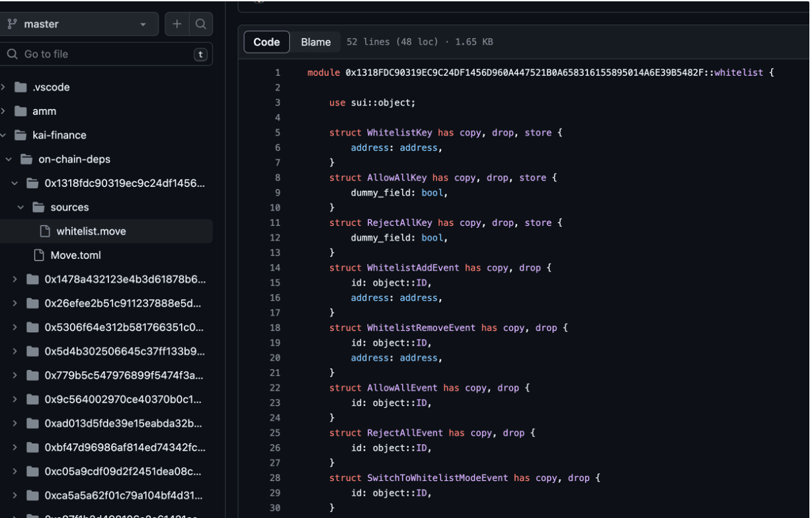Expand the 0x26efee2b51c911237888e5d folder chevron
The width and height of the screenshot is (812, 518).
15,303
